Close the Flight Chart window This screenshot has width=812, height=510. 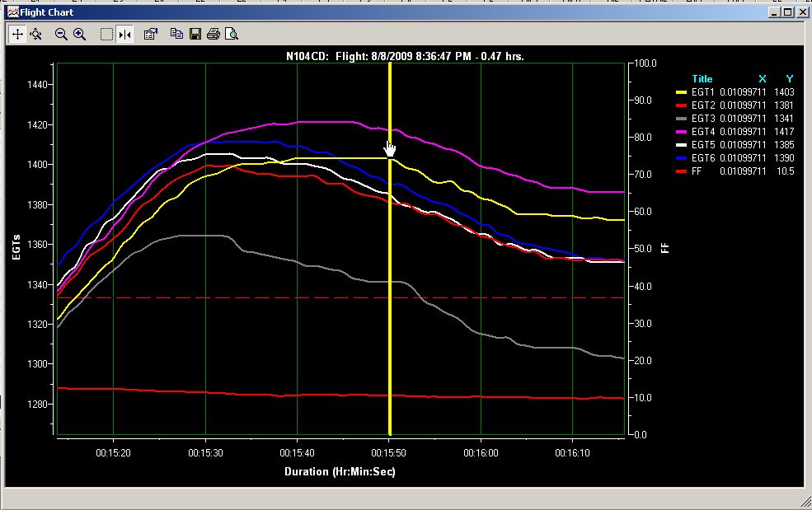[x=802, y=12]
